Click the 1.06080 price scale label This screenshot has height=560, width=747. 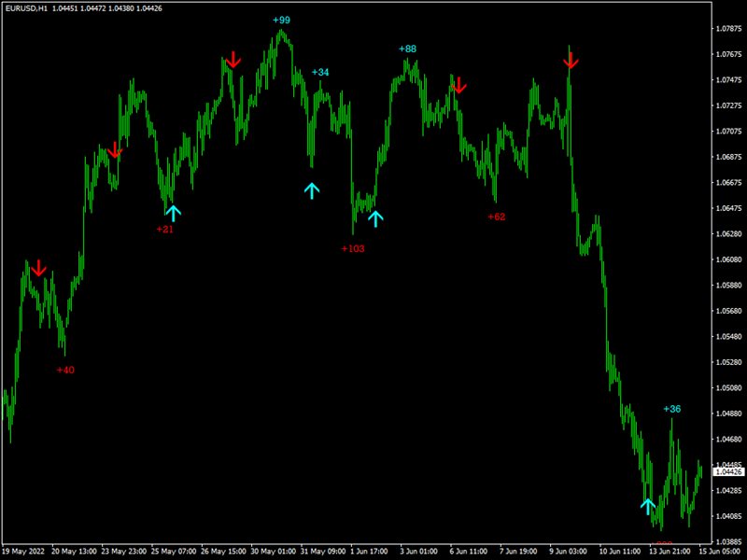pos(729,259)
